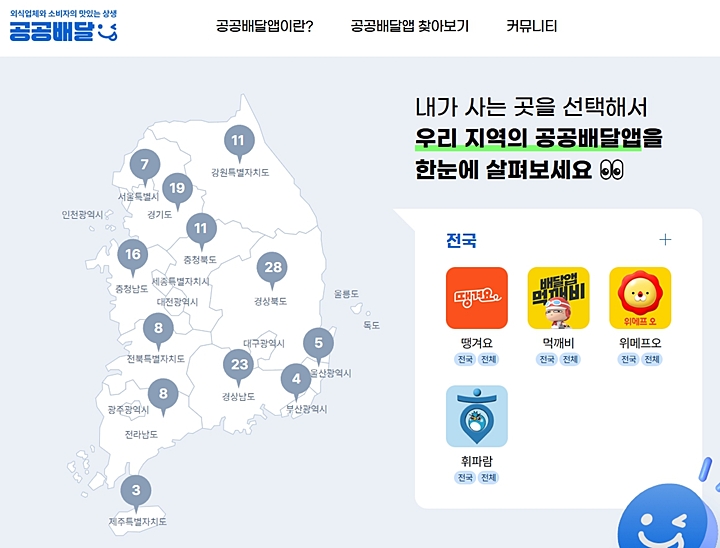Click the 전체 tag under 먹깨비
This screenshot has height=548, width=720.
coord(570,359)
